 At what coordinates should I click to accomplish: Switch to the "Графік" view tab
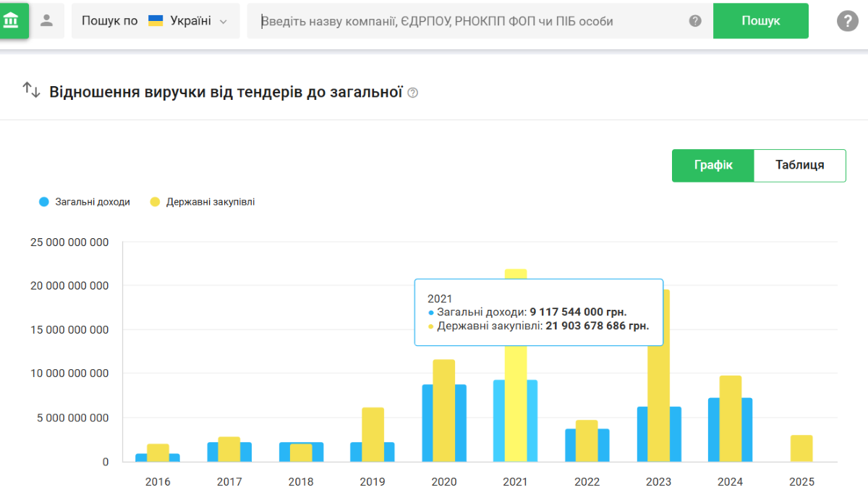(713, 165)
